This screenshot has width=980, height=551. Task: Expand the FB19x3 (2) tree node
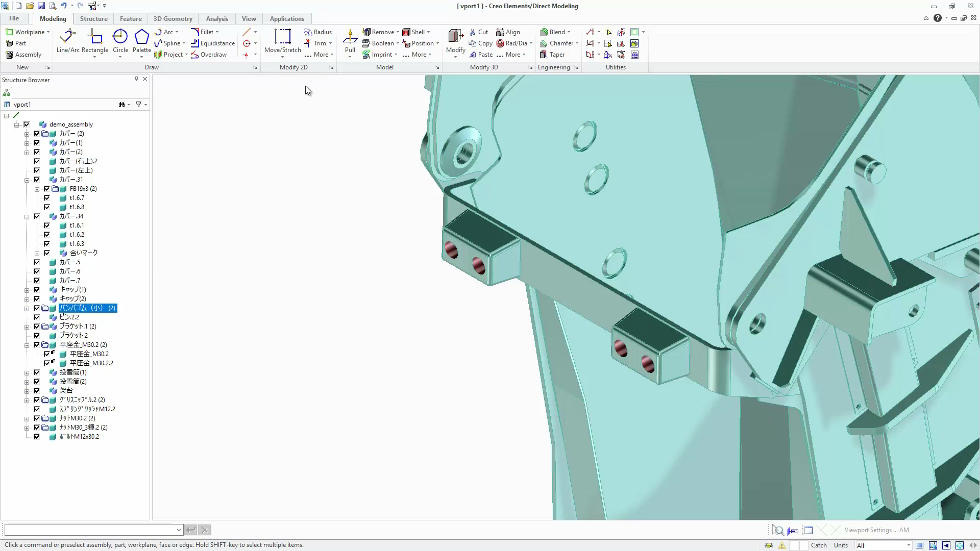[37, 189]
